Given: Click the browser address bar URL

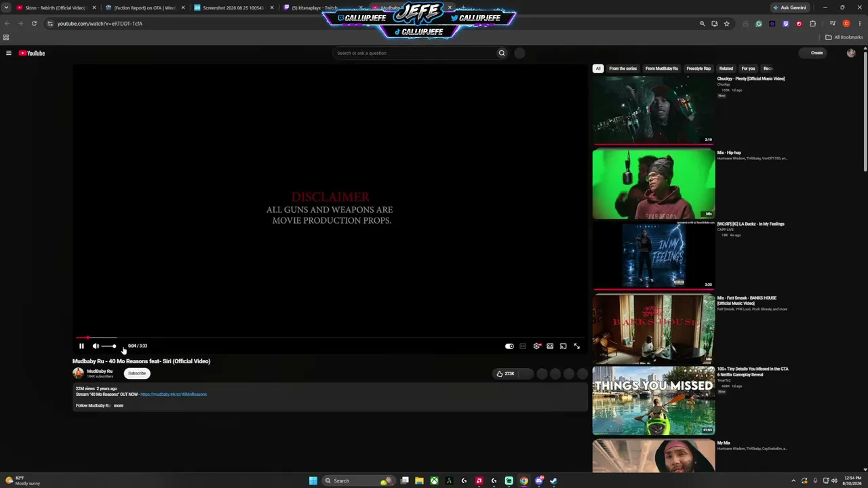Looking at the screenshot, I should 100,24.
